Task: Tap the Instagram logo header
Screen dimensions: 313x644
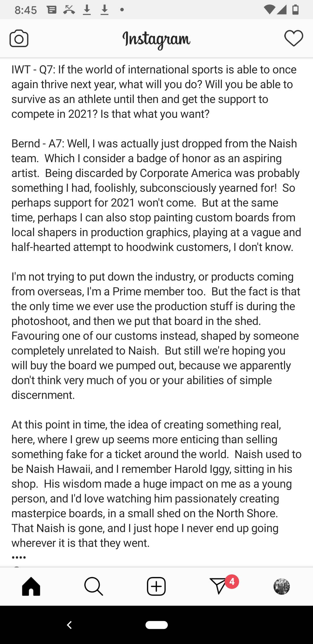Action: pyautogui.click(x=156, y=39)
